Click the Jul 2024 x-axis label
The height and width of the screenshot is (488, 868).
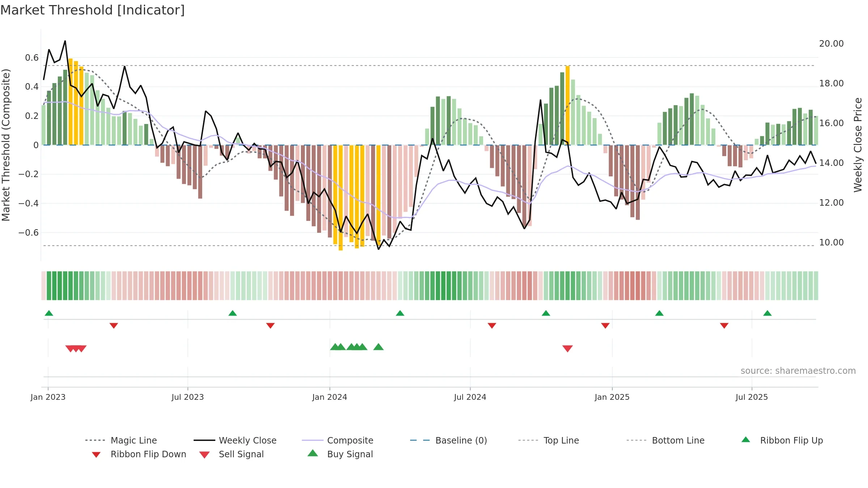(x=470, y=397)
